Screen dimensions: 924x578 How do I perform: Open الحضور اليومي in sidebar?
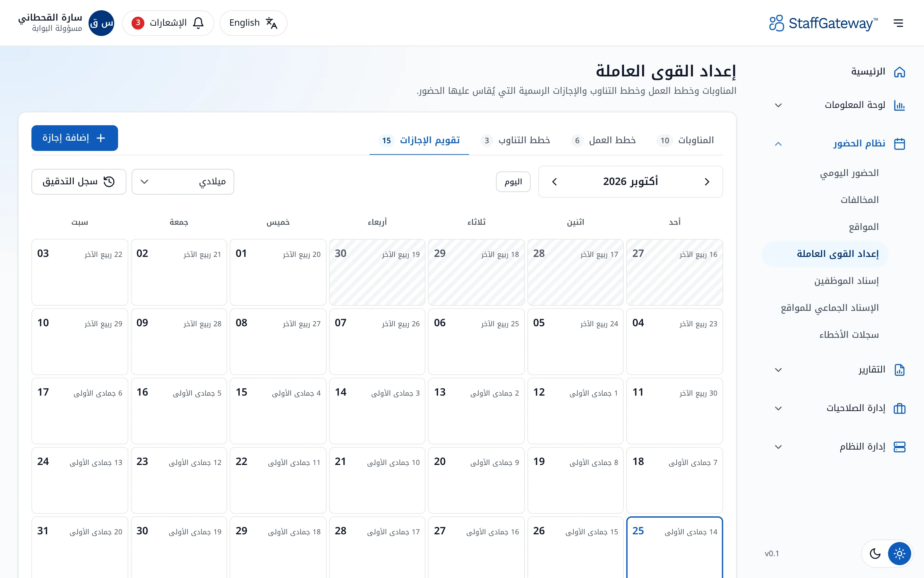tap(849, 173)
